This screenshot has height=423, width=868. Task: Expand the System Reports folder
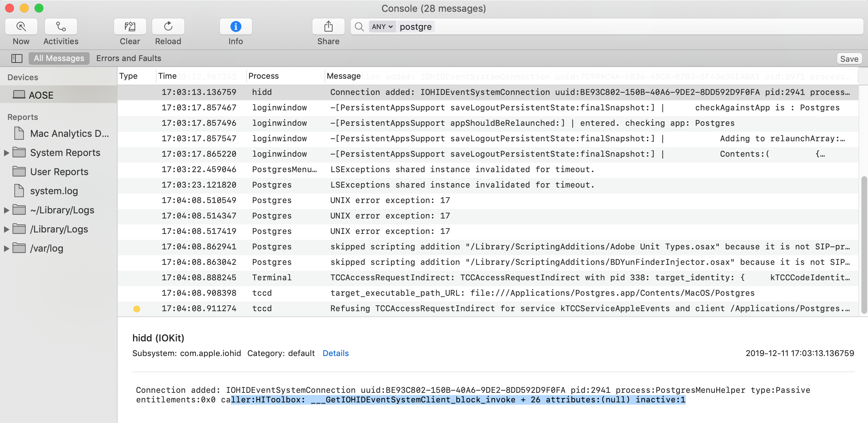coord(6,152)
